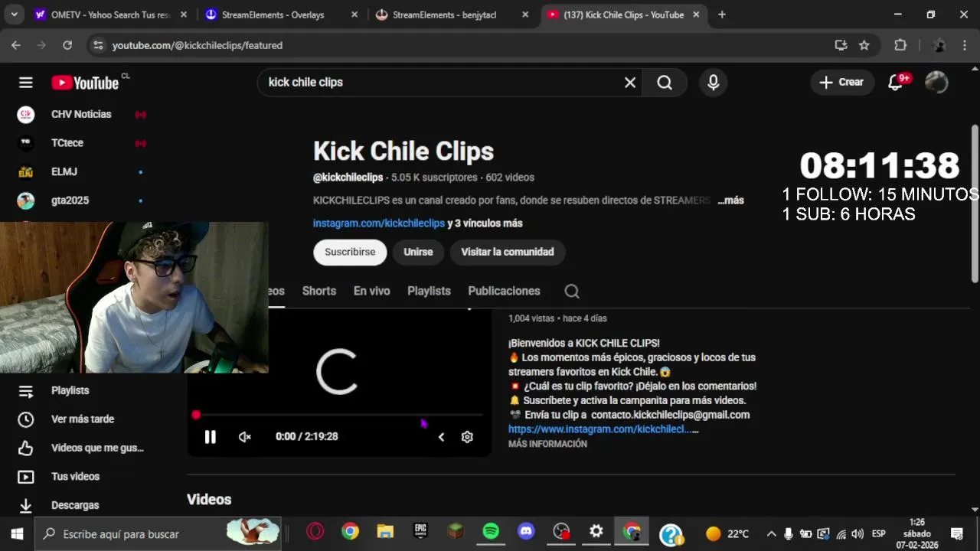Open the YouTube account avatar menu
This screenshot has width=980, height=551.
(936, 83)
